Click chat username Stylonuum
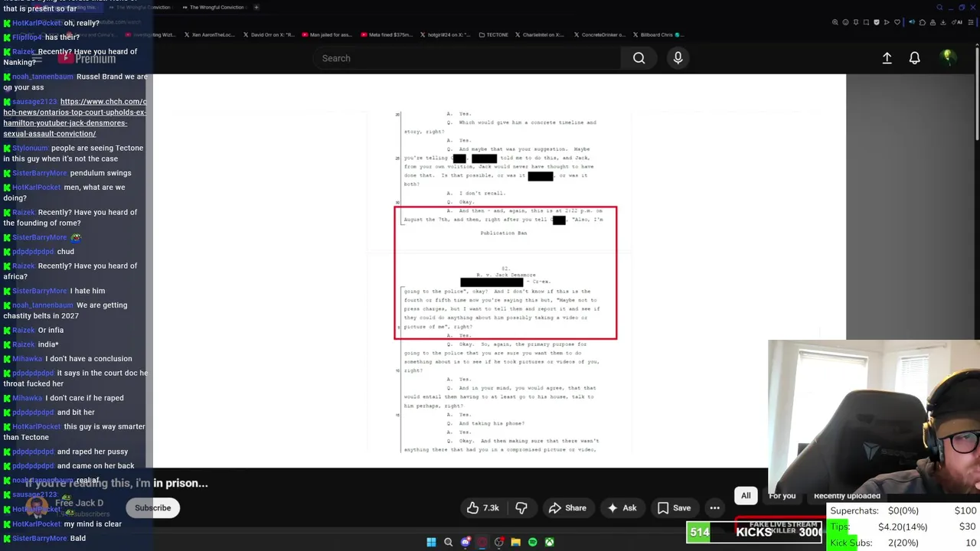This screenshot has height=551, width=980. click(x=30, y=148)
